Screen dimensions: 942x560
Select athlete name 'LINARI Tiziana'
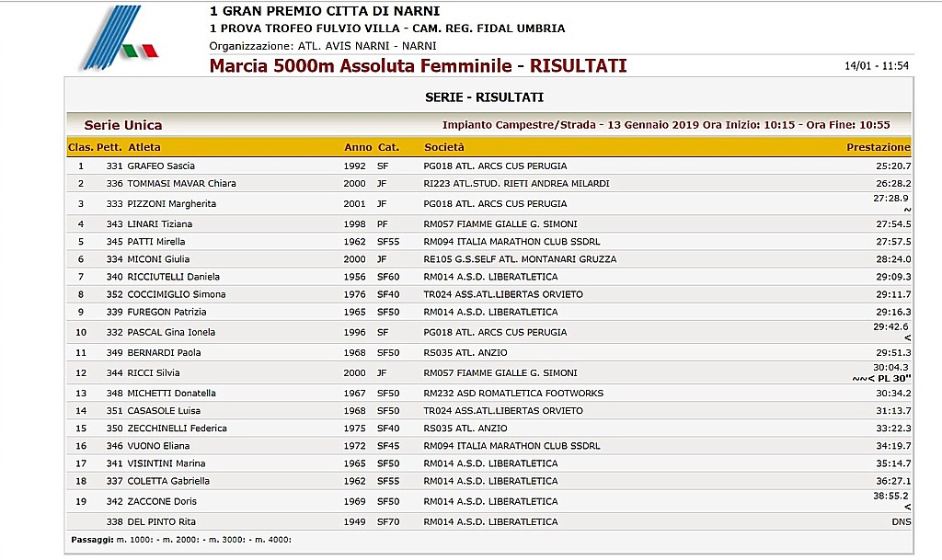(x=160, y=223)
